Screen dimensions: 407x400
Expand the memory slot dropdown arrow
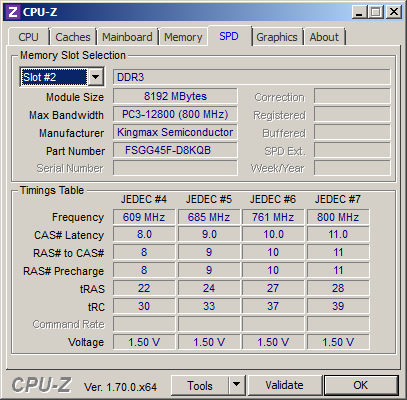coord(95,77)
